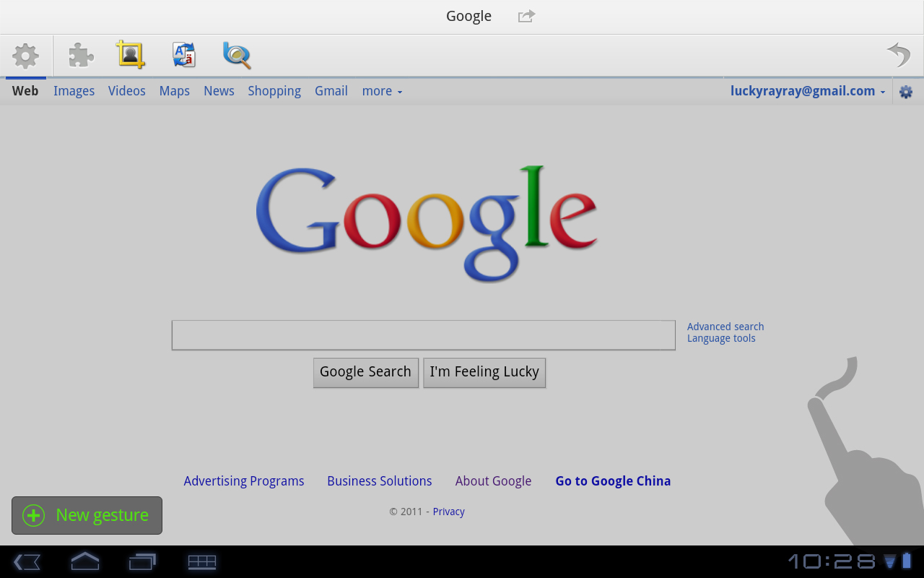Screen dimensions: 924x578
Task: Open the Privacy link
Action: click(449, 512)
